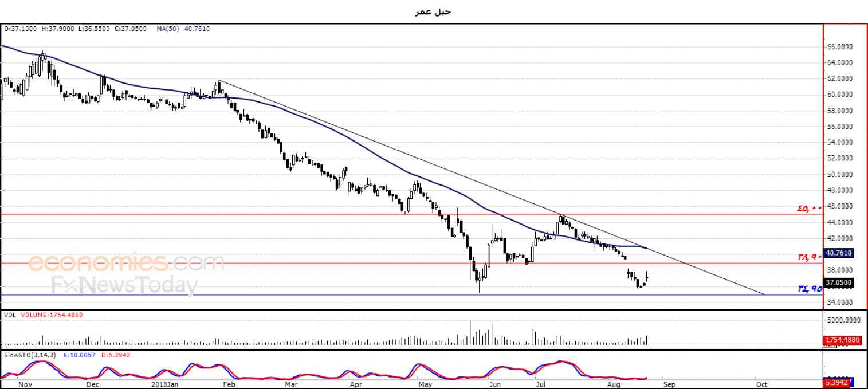Screen dimensions: 868x389
Task: Click the blue support label near 34.0000
Action: pos(809,289)
